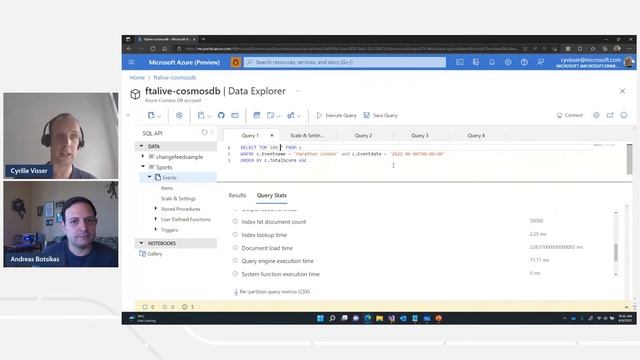The width and height of the screenshot is (640, 360).
Task: Open Azure Help question mark icon
Action: [x=524, y=62]
